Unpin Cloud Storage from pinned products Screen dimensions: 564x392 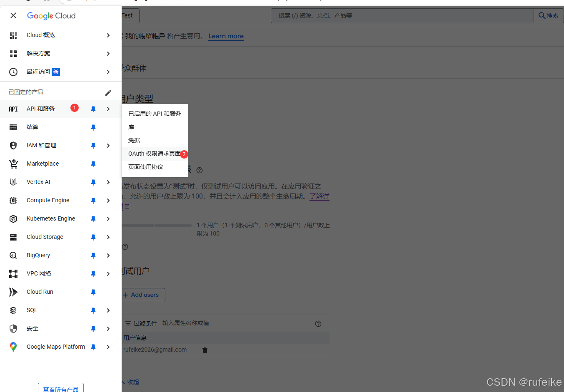93,237
